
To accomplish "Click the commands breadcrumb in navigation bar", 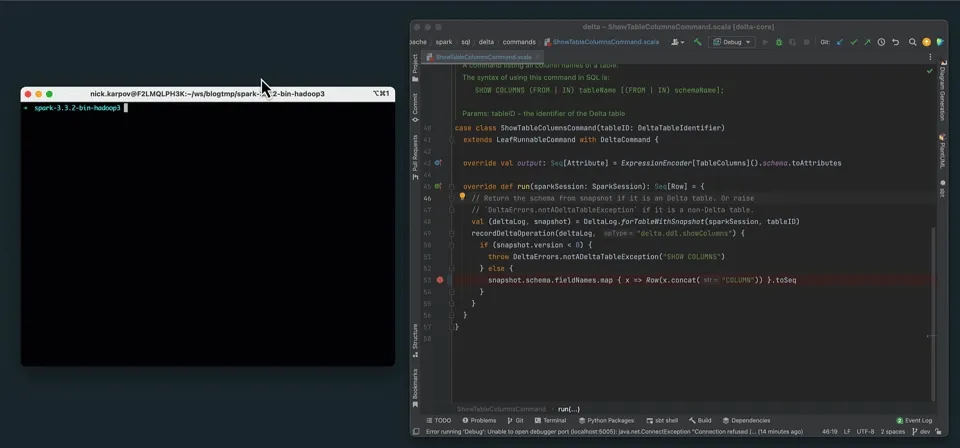I will pos(519,42).
